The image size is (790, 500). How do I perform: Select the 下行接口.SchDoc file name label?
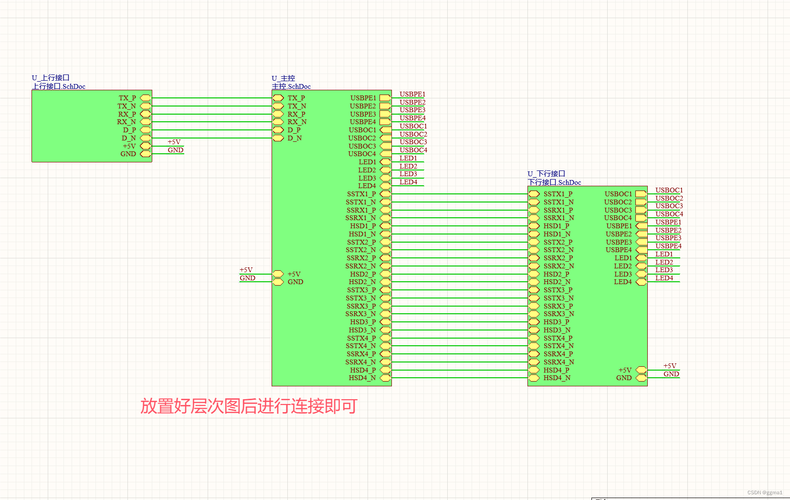click(x=554, y=182)
